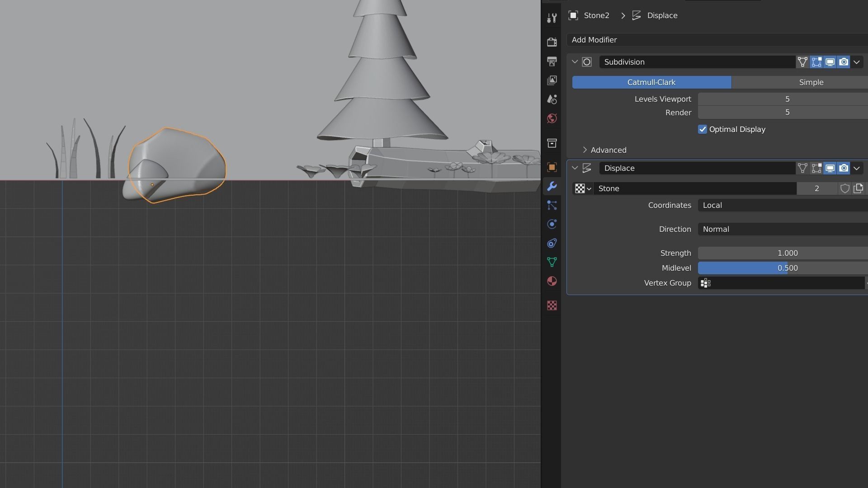Open the Render properties tab
This screenshot has height=488, width=868.
click(552, 42)
